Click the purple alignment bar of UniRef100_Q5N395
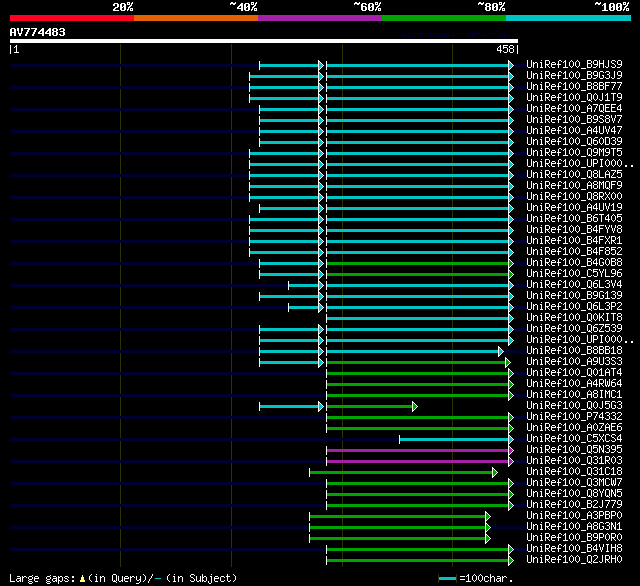Screen dimensions: 640x586 tap(420, 450)
